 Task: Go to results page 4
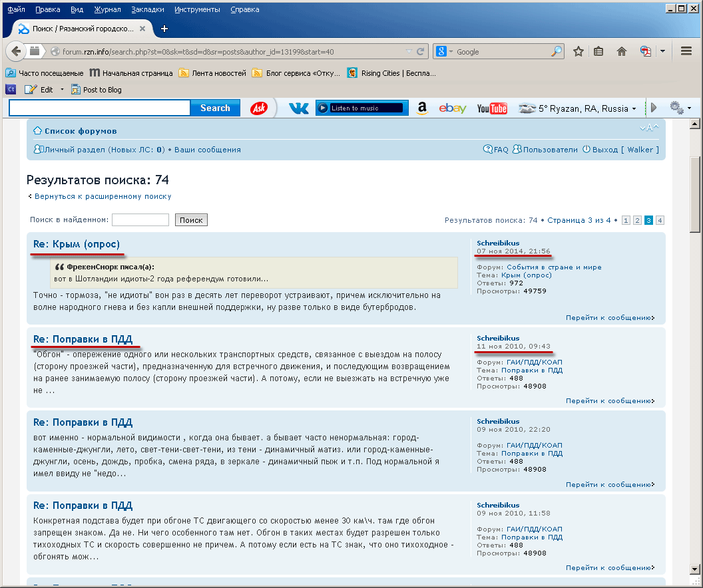659,220
